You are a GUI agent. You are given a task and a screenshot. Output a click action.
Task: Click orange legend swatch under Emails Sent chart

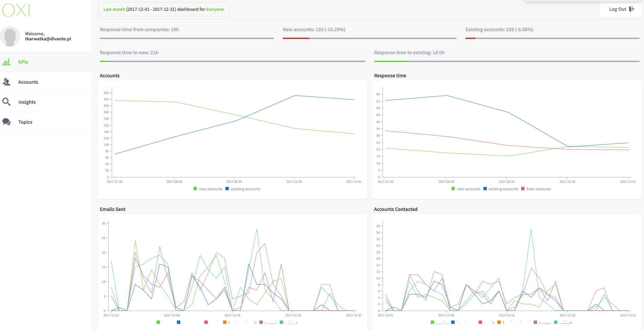pos(225,322)
